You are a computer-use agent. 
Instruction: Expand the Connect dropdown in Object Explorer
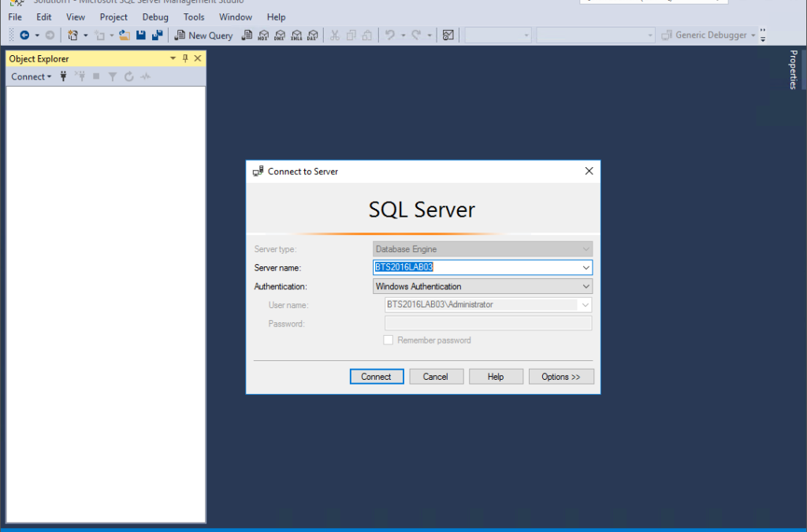point(32,76)
